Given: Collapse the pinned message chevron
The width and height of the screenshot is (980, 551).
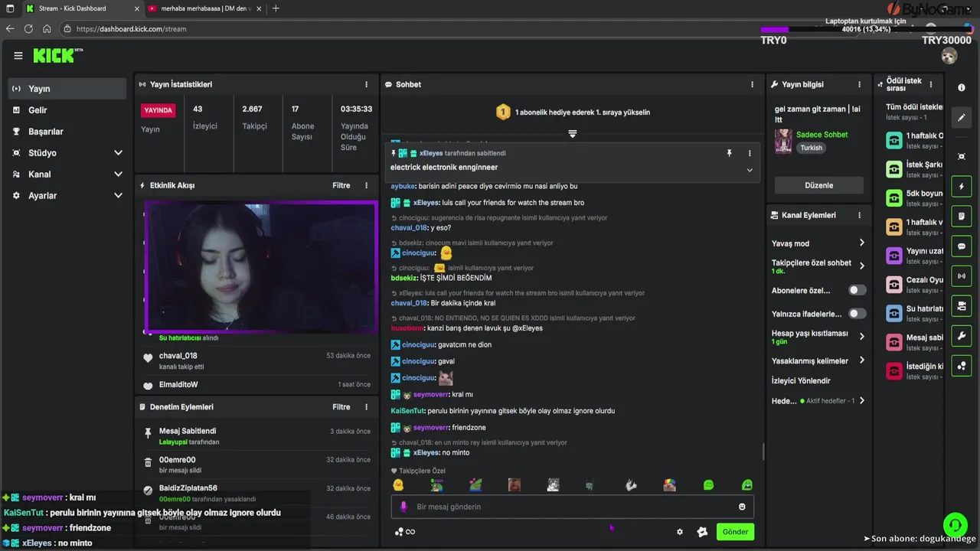Looking at the screenshot, I should pyautogui.click(x=750, y=170).
